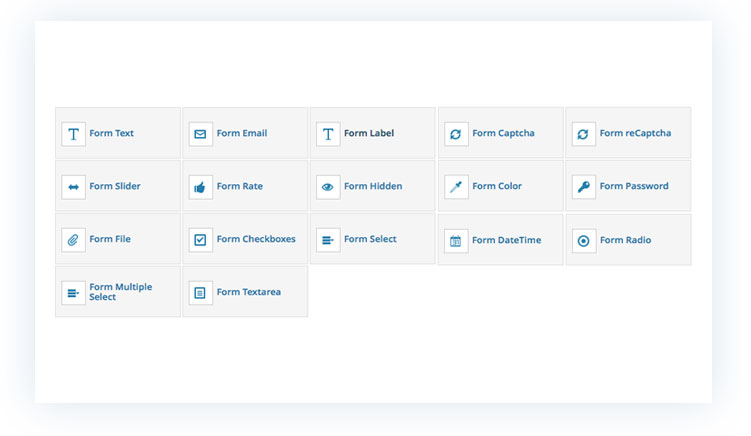The width and height of the screenshot is (751, 436).
Task: Select the Form DateTime label
Action: [x=507, y=240]
